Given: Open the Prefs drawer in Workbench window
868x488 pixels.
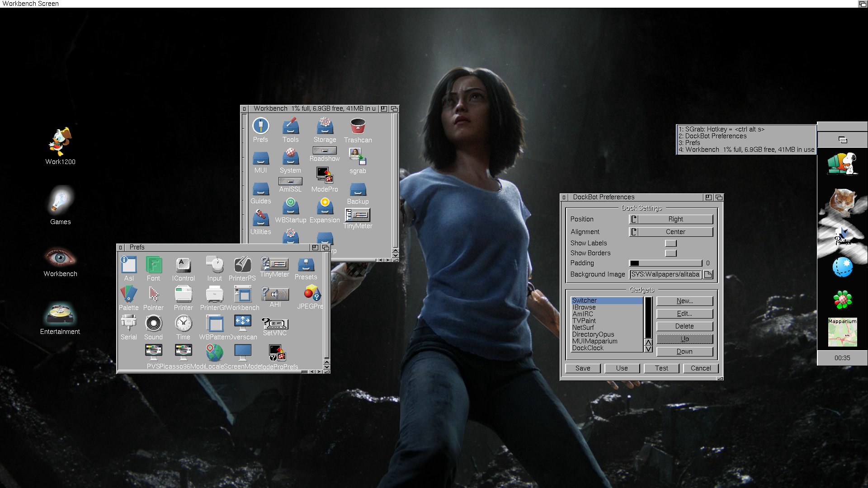Looking at the screenshot, I should [x=261, y=130].
